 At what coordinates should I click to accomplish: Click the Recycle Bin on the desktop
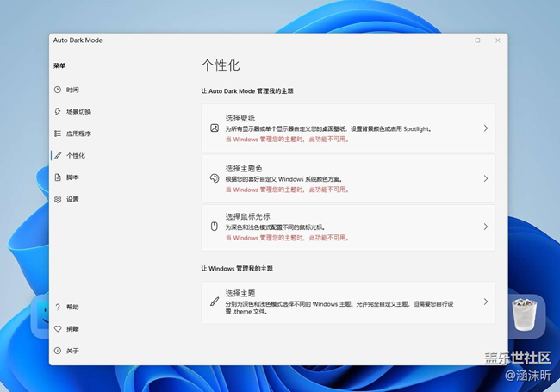click(525, 315)
